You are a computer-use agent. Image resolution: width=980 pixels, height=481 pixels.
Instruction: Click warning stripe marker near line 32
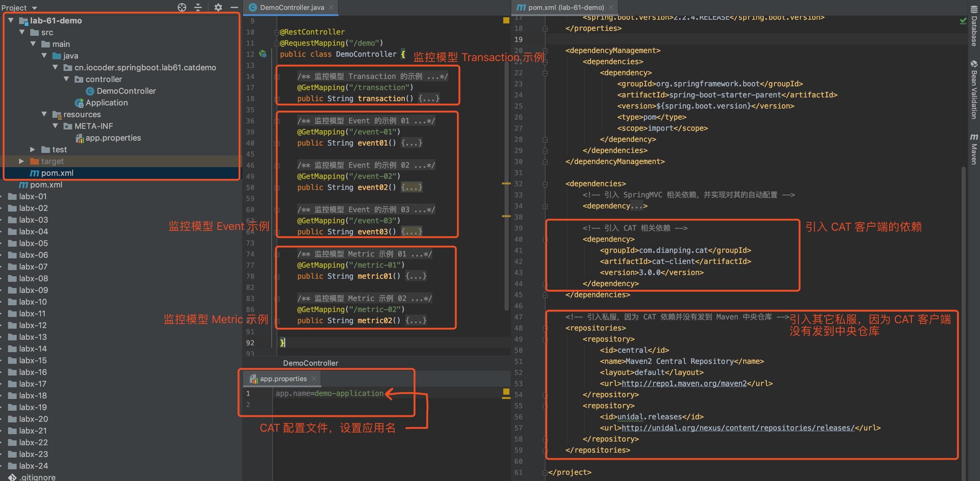tap(506, 183)
